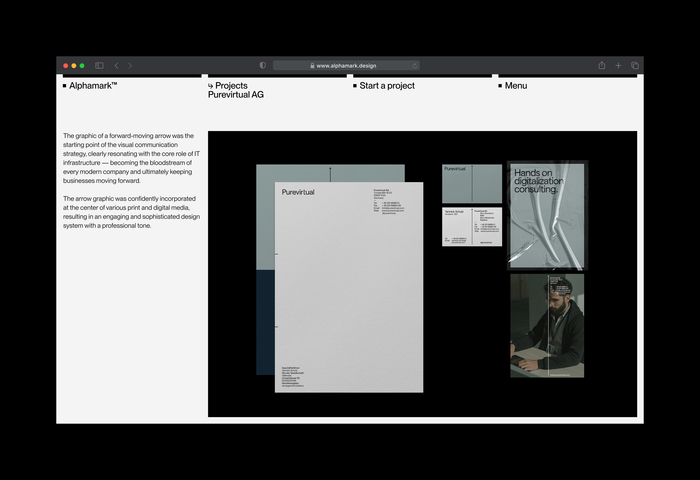Image resolution: width=700 pixels, height=480 pixels.
Task: Add a new tab with the plus icon
Action: click(x=618, y=66)
